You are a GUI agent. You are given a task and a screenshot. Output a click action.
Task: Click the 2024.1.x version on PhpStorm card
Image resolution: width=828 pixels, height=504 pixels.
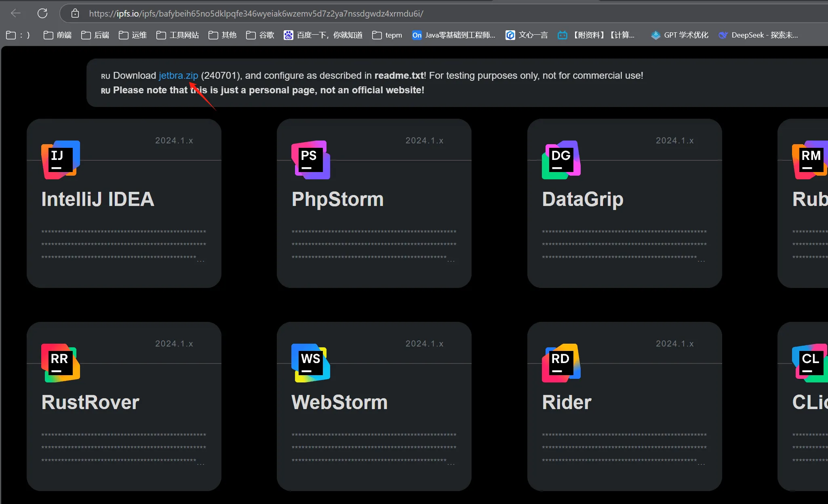(424, 141)
